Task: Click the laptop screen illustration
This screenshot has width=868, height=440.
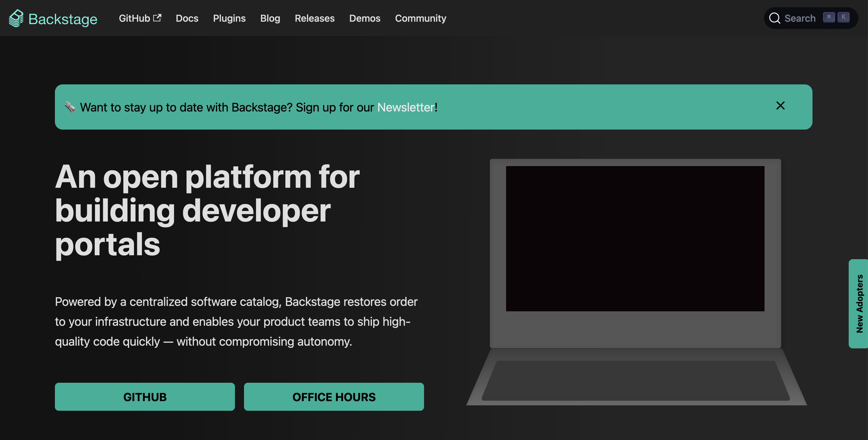Action: point(635,238)
